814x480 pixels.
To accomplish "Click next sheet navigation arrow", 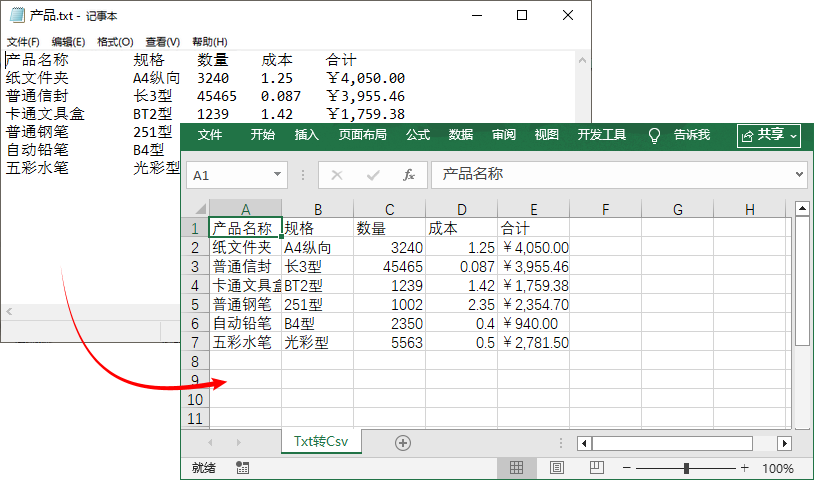I will tap(238, 443).
